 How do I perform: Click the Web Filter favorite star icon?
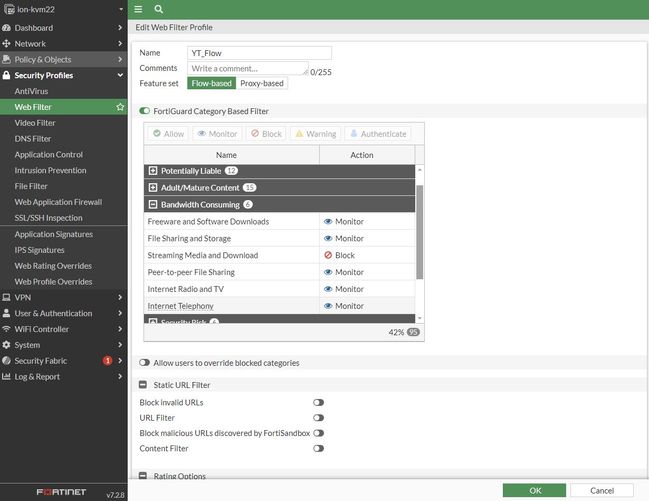120,107
